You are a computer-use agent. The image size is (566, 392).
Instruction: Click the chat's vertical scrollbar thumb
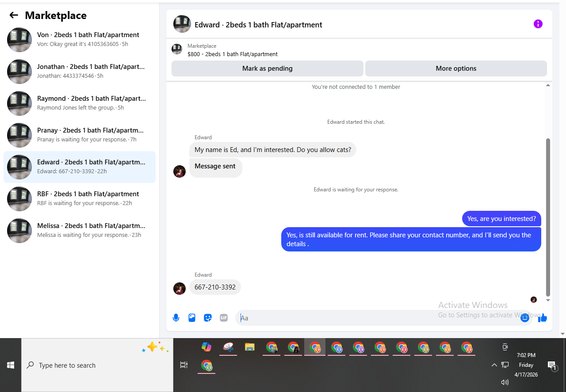click(x=548, y=217)
